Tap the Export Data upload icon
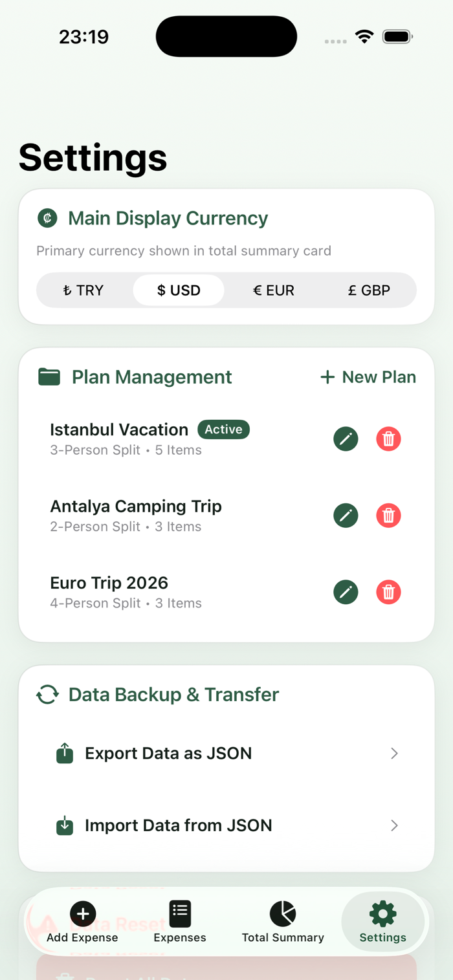453x980 pixels. (65, 753)
